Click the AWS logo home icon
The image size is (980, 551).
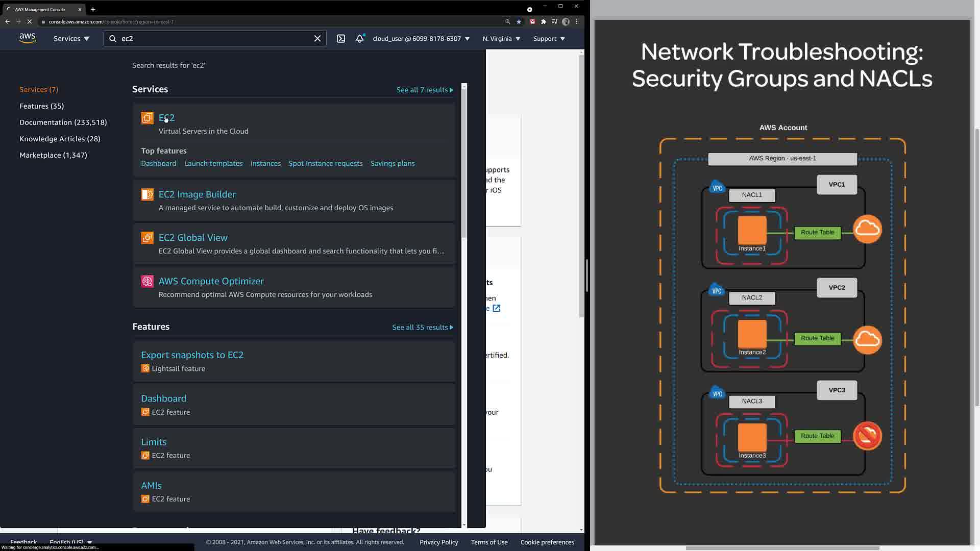[28, 38]
